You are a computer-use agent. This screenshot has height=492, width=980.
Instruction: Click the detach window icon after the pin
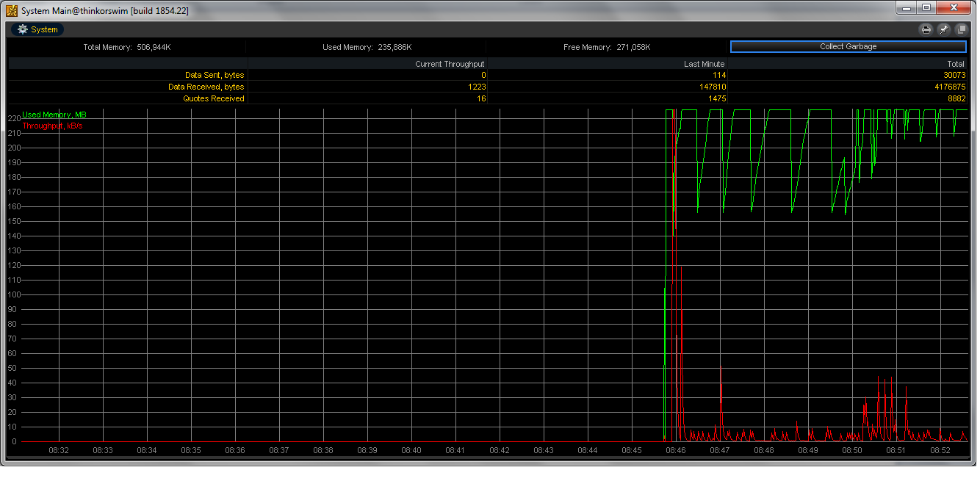[961, 29]
